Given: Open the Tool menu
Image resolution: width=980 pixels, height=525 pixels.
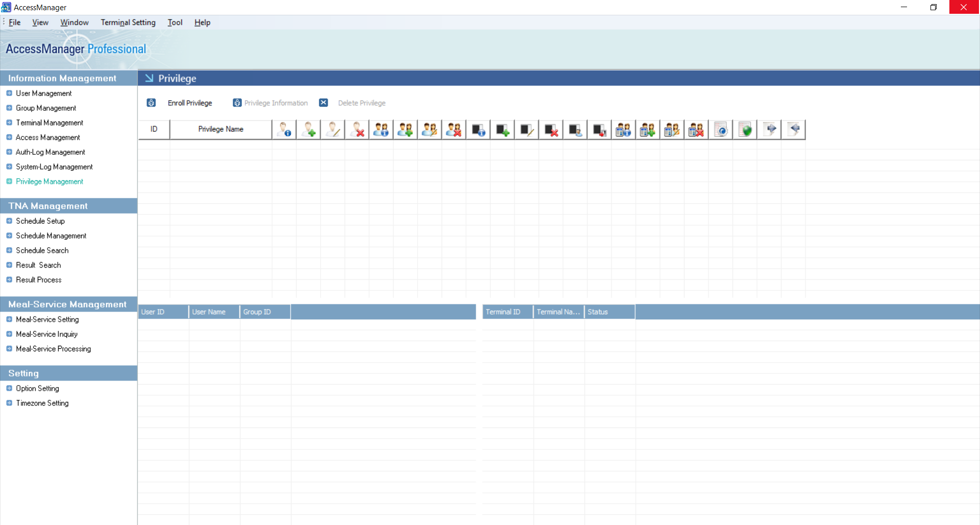Looking at the screenshot, I should tap(175, 22).
